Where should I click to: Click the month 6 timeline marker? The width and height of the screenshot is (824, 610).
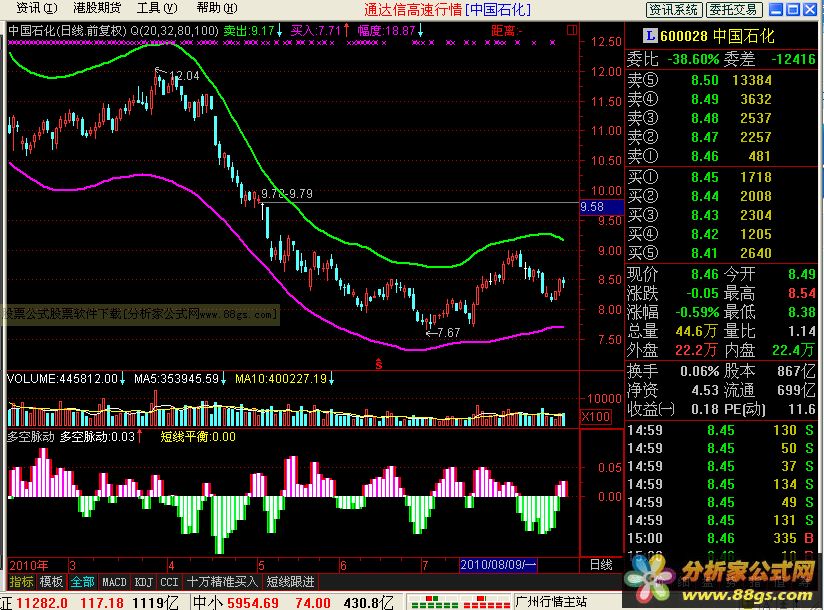[343, 565]
